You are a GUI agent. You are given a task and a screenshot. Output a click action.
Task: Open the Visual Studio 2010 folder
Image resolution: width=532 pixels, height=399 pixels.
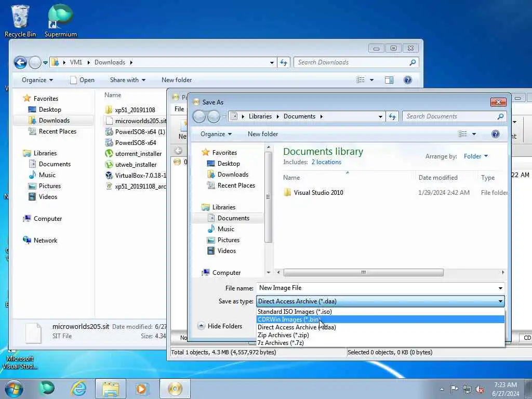pyautogui.click(x=313, y=193)
